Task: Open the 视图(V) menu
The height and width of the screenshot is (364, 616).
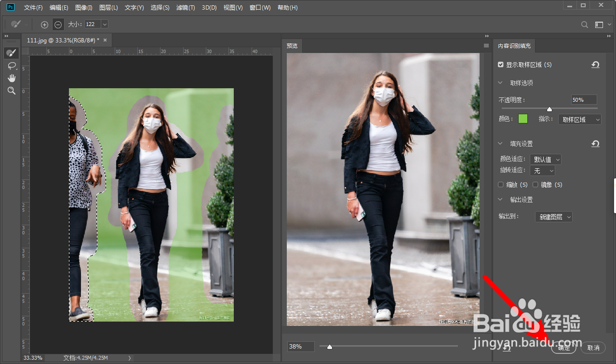Action: (233, 8)
